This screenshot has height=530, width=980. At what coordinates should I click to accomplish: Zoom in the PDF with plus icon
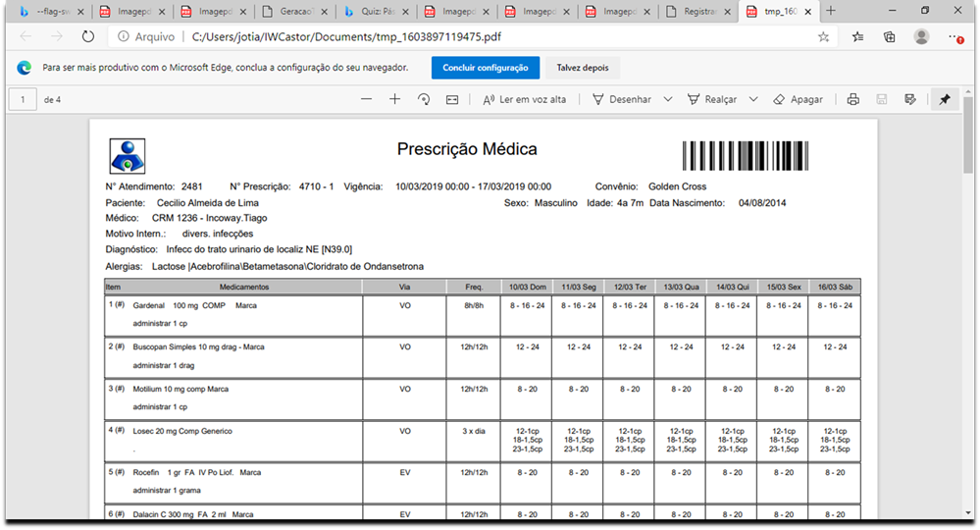point(394,99)
